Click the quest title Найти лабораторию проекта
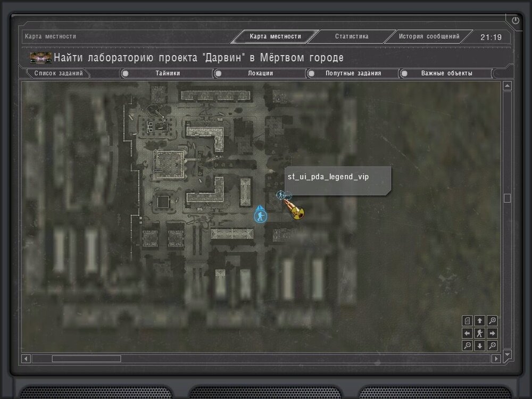 (x=198, y=57)
